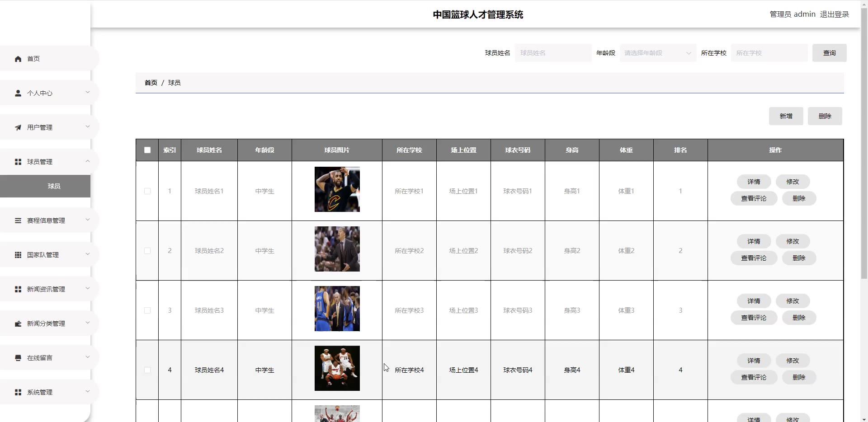Click 修改 for 球员姓名1
This screenshot has height=422, width=868.
(x=793, y=182)
